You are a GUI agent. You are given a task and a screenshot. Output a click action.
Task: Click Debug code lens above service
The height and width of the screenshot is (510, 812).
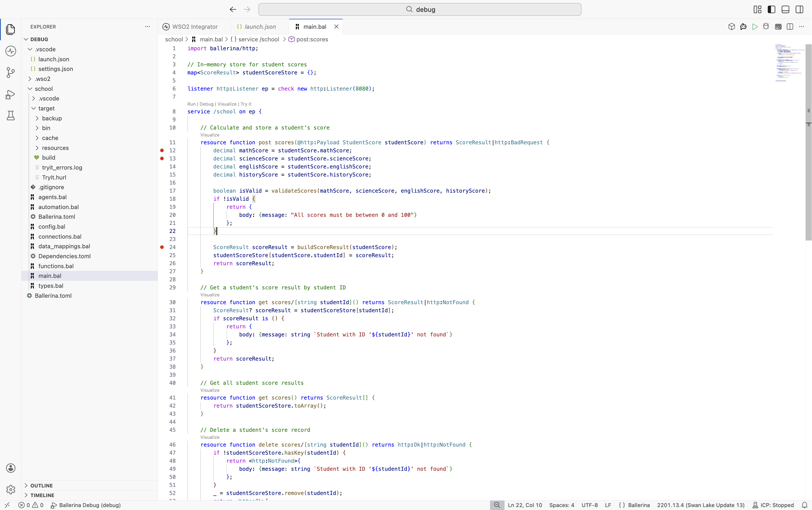[x=206, y=104]
